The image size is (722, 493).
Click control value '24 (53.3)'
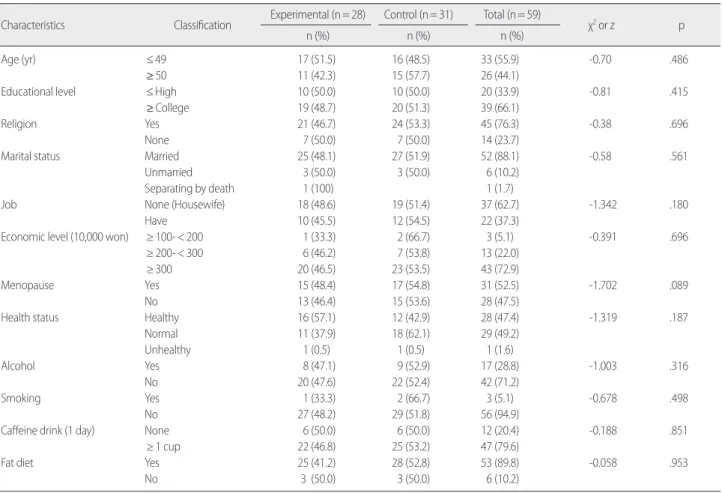point(411,124)
